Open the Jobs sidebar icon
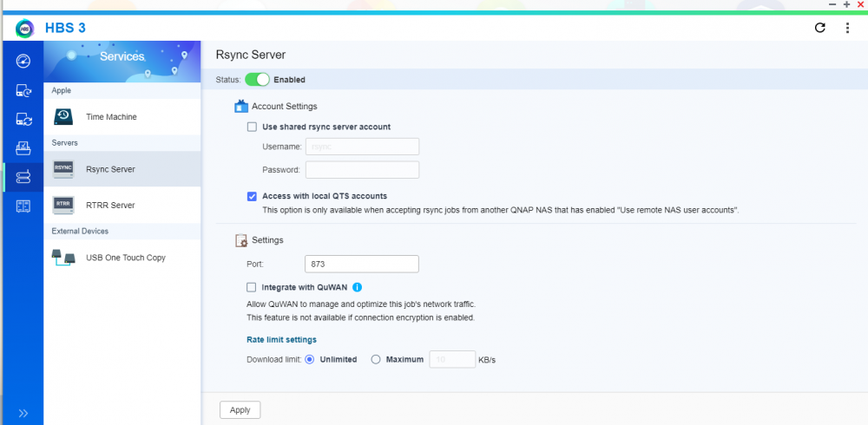Viewport: 868px width, 425px height. pyautogui.click(x=23, y=148)
